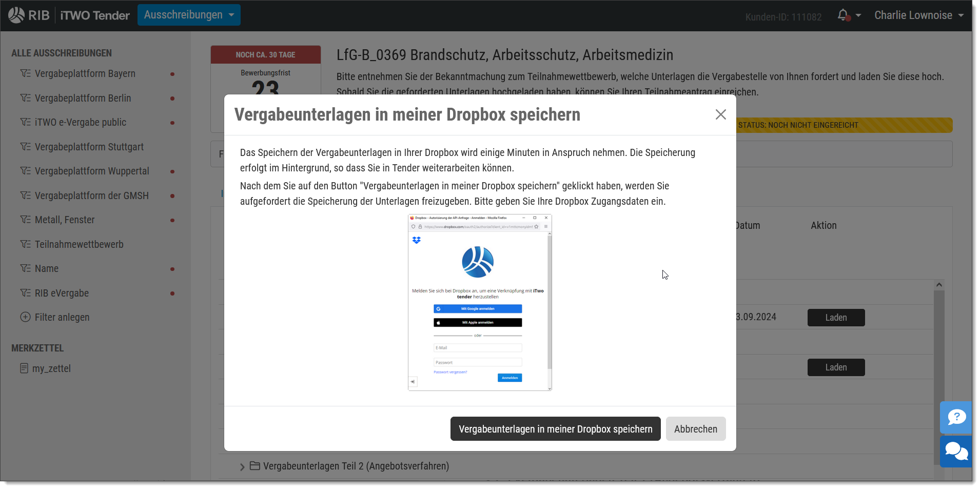Click filter icon beside Vergabeplattform der GMSH

click(25, 195)
